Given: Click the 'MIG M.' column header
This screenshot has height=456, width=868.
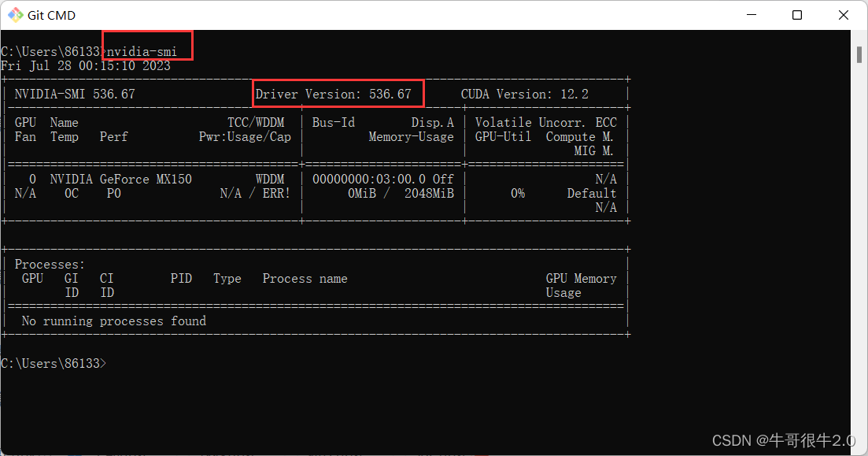Looking at the screenshot, I should [x=594, y=150].
